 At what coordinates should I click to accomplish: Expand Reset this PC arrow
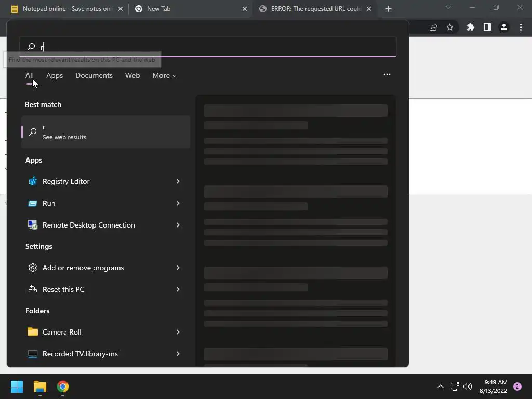tap(178, 289)
